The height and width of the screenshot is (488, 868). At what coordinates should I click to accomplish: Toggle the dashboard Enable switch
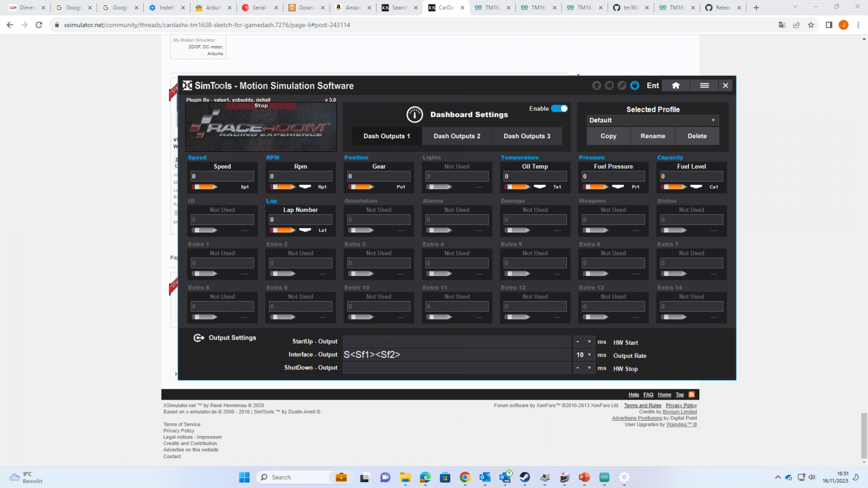pyautogui.click(x=559, y=108)
